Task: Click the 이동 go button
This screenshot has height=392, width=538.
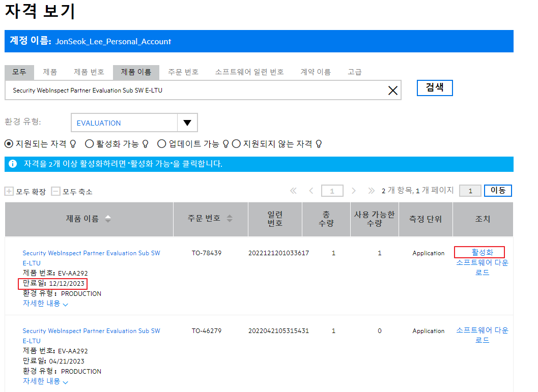Action: tap(498, 191)
